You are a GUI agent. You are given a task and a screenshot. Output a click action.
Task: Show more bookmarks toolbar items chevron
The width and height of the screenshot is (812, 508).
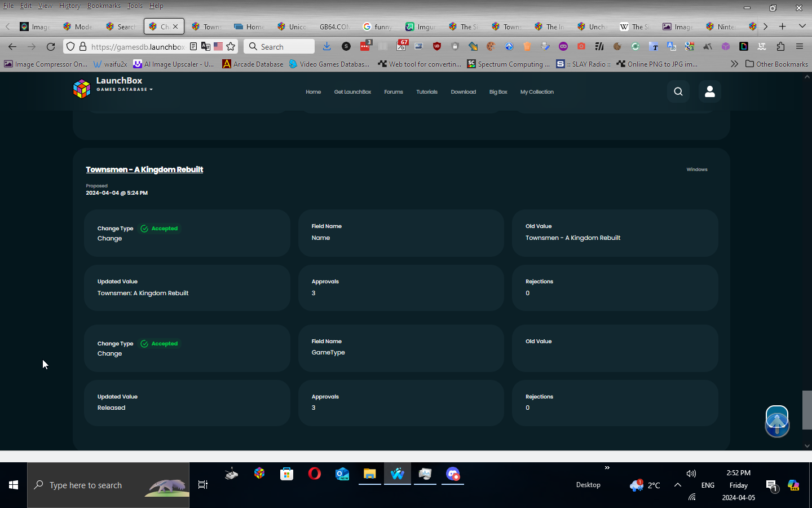click(x=734, y=64)
